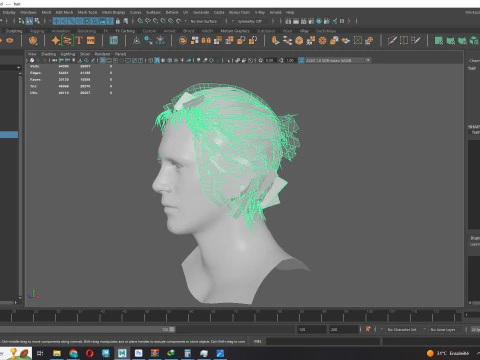Open the viewport Shading menu

48,54
